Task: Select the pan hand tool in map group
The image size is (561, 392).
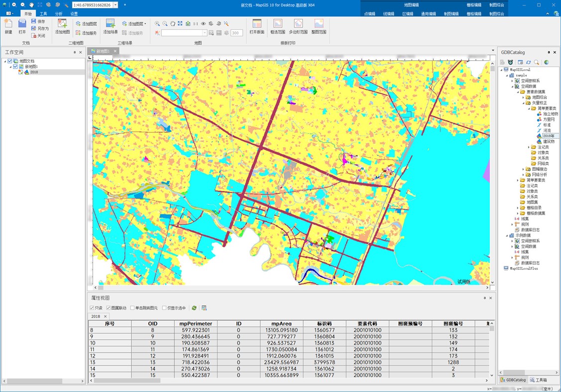Action: point(173,23)
